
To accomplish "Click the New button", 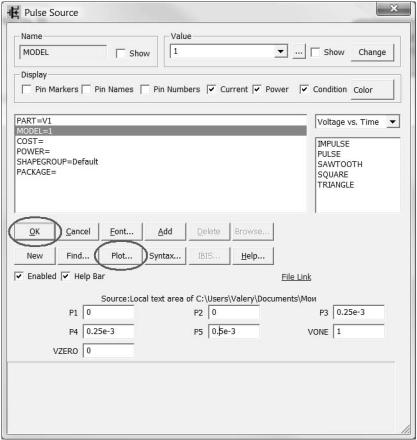I will pyautogui.click(x=35, y=256).
